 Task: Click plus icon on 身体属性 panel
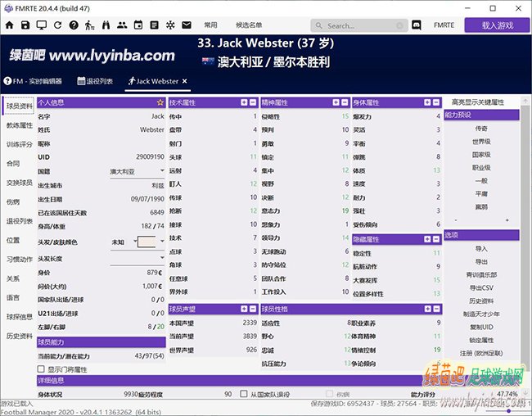(x=427, y=102)
